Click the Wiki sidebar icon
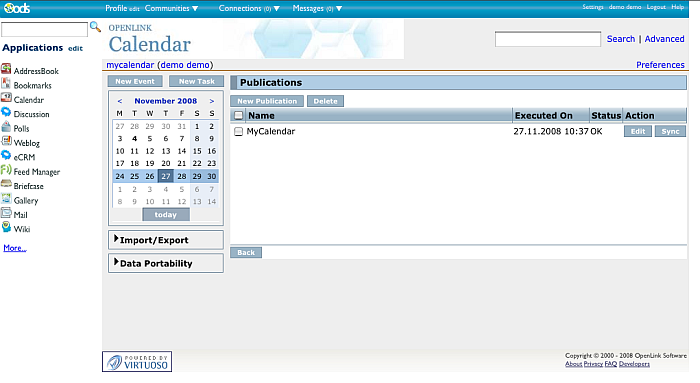The height and width of the screenshot is (383, 700). pos(6,228)
